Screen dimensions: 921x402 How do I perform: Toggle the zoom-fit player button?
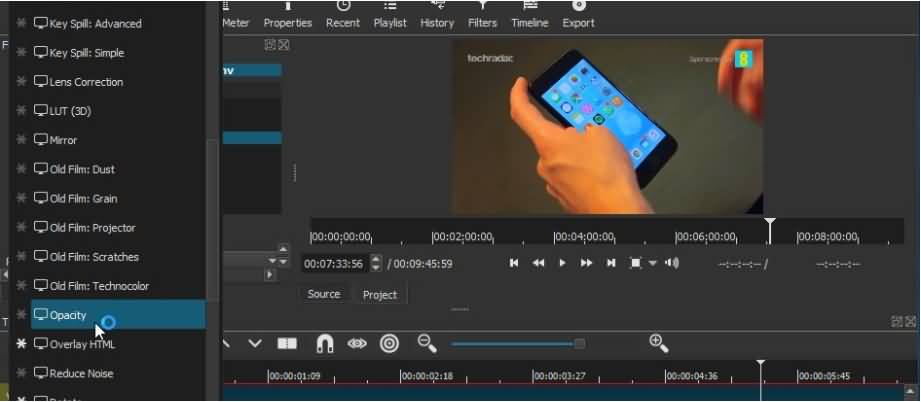click(x=635, y=263)
